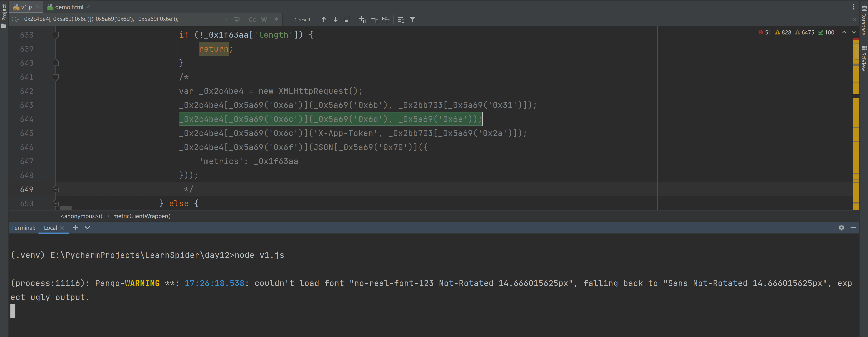The width and height of the screenshot is (868, 337).
Task: Go to next search occurrence
Action: pyautogui.click(x=336, y=19)
